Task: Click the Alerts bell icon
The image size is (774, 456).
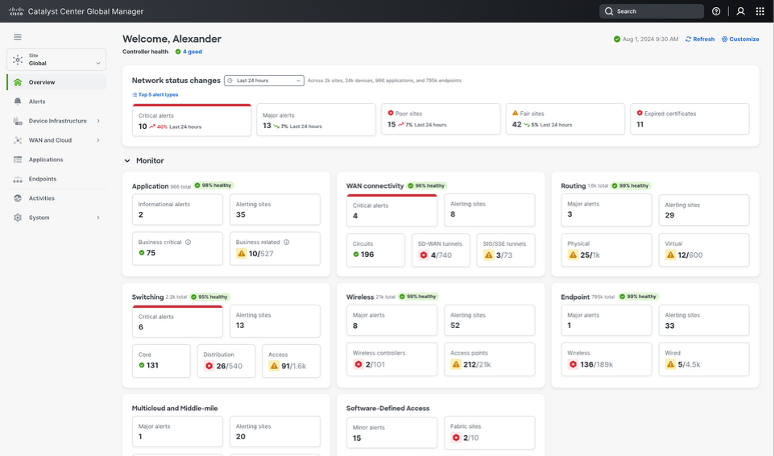Action: (x=18, y=101)
